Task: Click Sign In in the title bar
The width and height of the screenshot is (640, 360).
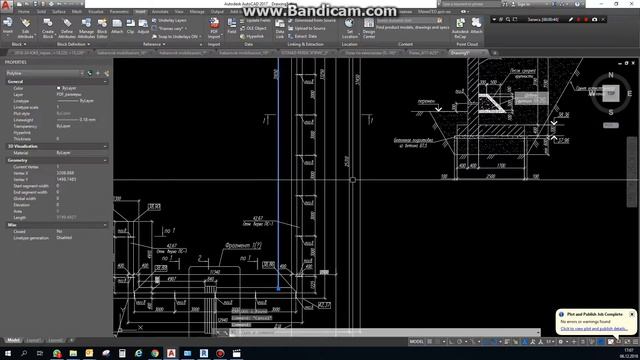Action: click(524, 4)
